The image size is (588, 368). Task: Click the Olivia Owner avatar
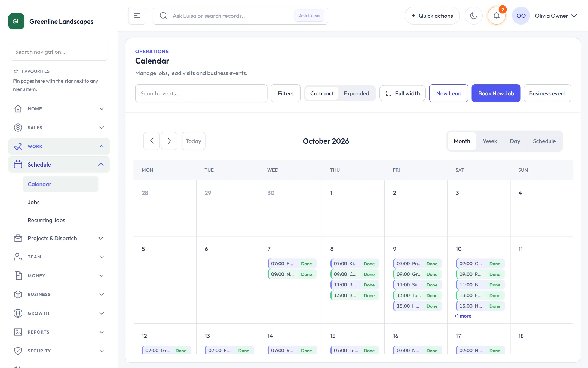(521, 16)
